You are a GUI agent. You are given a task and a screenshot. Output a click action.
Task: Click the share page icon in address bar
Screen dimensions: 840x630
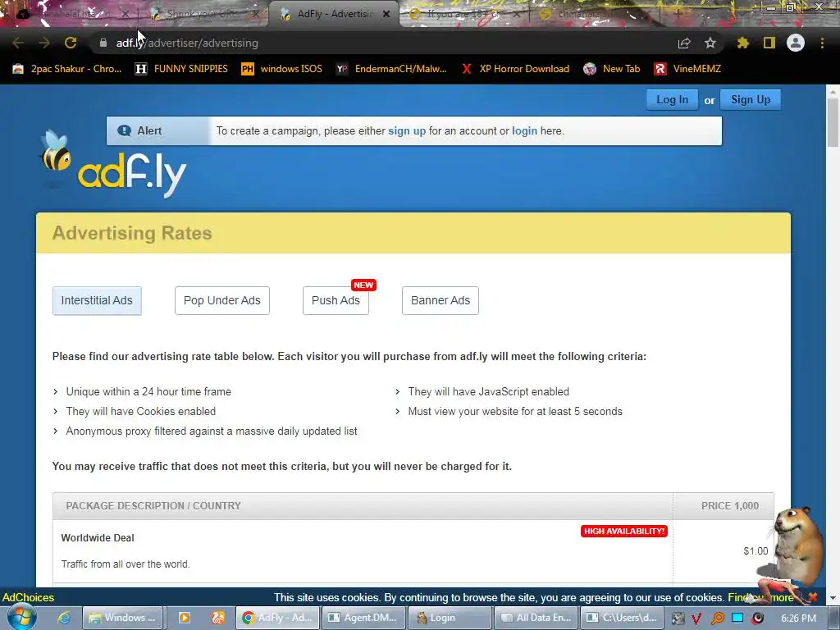(684, 43)
